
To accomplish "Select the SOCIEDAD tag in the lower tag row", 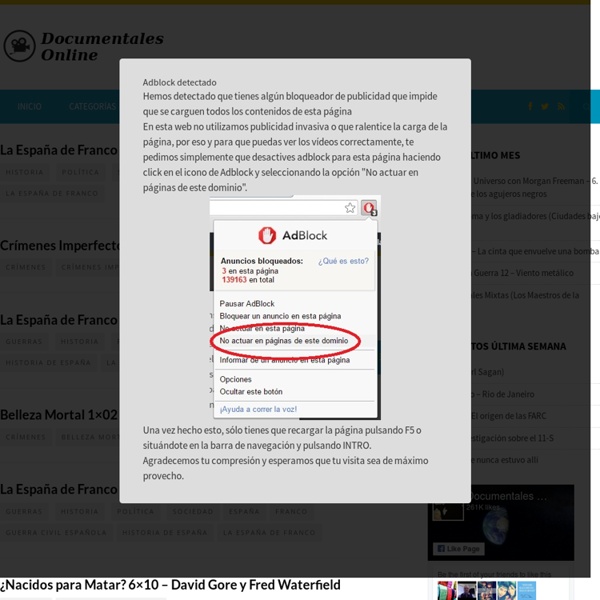I will click(x=193, y=511).
